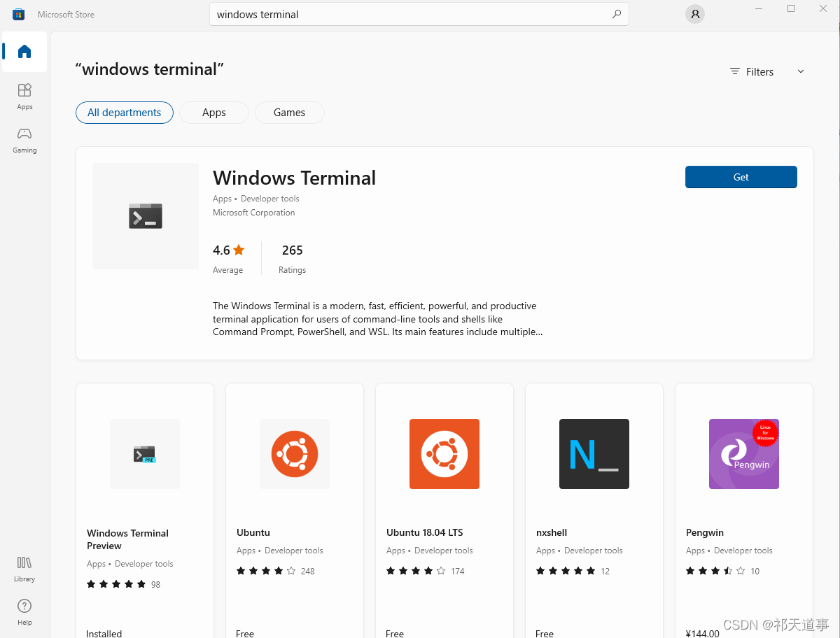Image resolution: width=840 pixels, height=638 pixels.
Task: Select the Games filter tab
Action: 290,113
